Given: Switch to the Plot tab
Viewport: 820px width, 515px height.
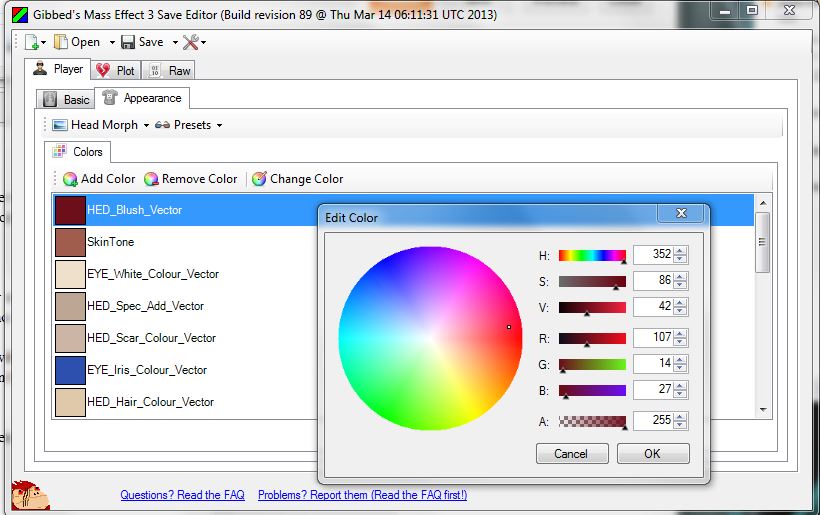Looking at the screenshot, I should click(116, 71).
